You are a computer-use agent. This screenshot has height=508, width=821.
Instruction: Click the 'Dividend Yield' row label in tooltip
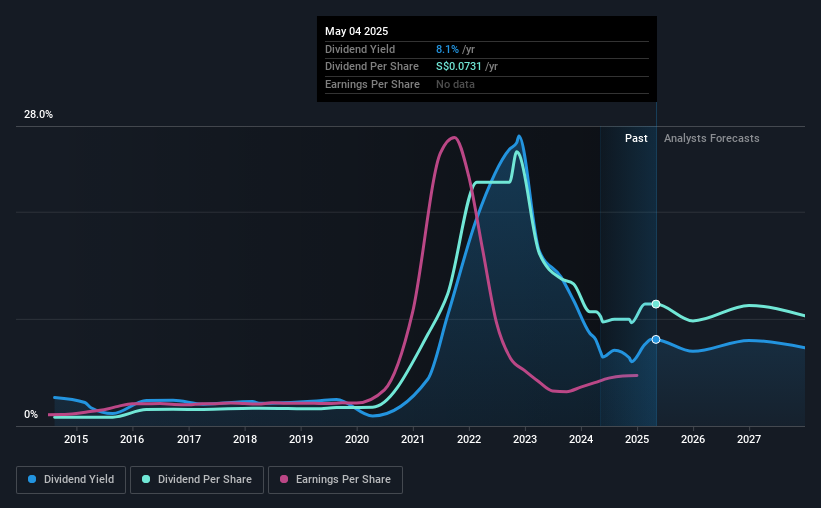[x=360, y=49]
